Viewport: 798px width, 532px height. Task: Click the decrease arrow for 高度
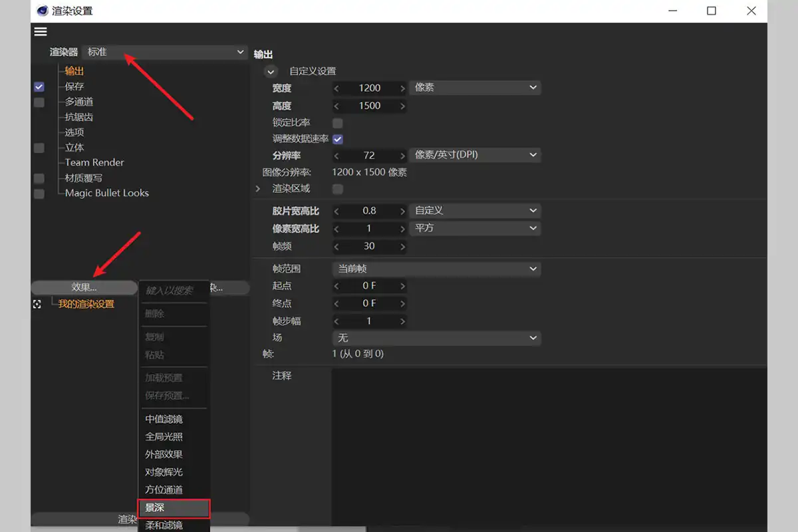(336, 106)
